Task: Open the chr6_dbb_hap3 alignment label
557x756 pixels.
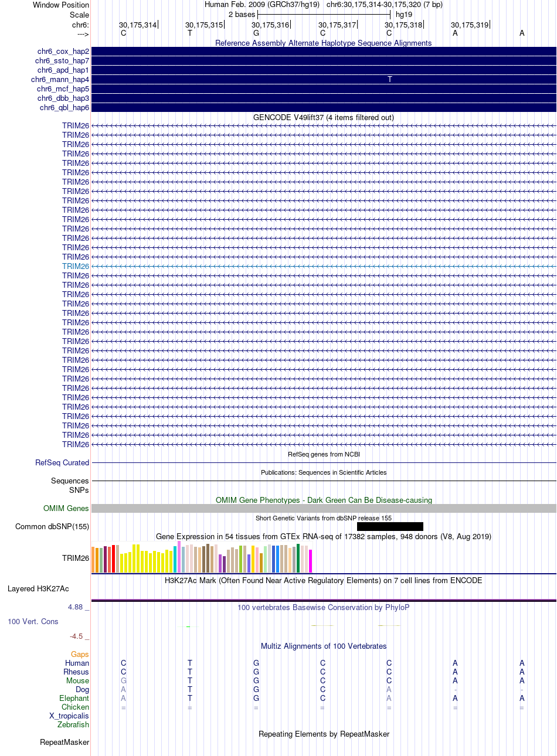Action: point(63,98)
